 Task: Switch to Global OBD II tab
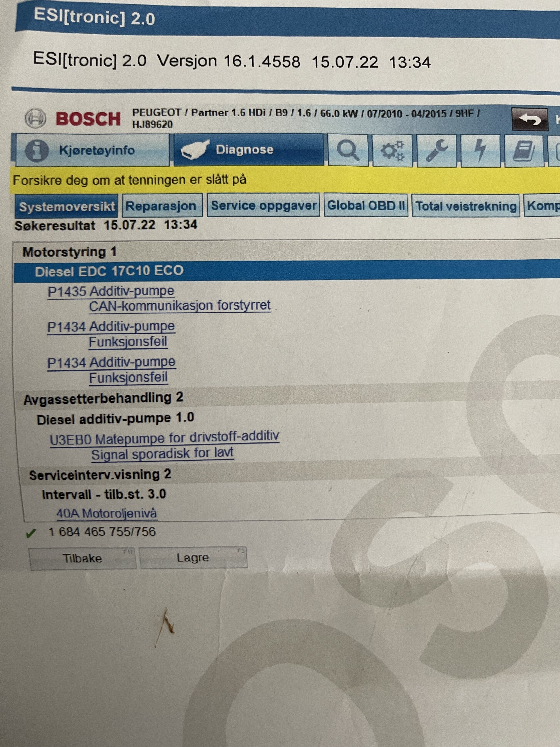point(366,205)
